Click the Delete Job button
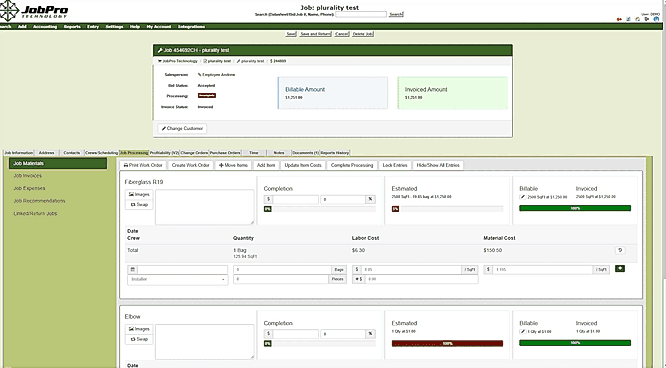Screen dimensions: 666x368 pos(363,34)
